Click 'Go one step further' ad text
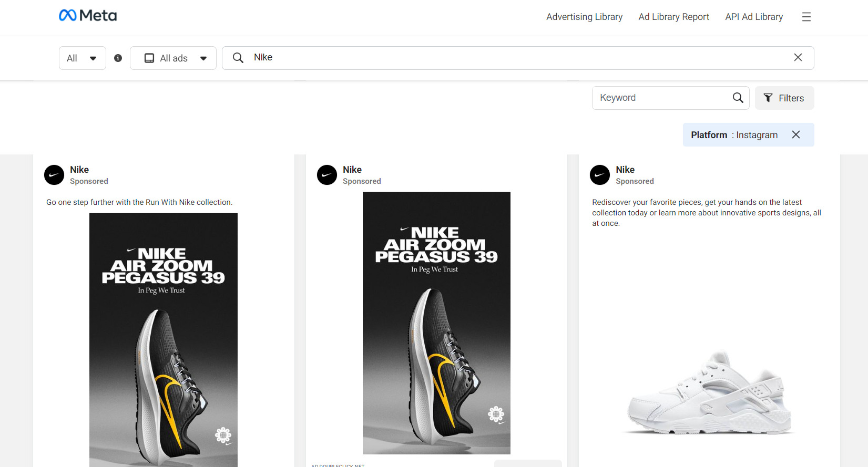Image resolution: width=868 pixels, height=467 pixels. 139,202
